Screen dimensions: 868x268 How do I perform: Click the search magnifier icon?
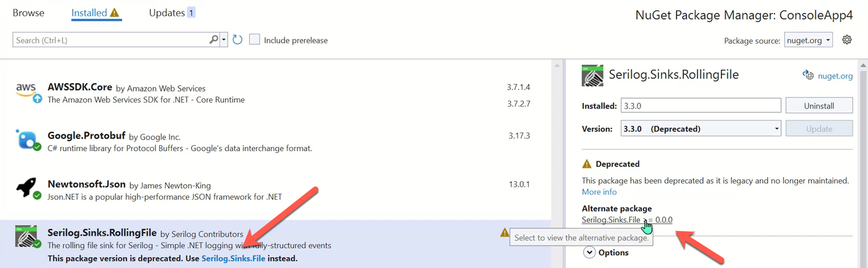pyautogui.click(x=214, y=40)
